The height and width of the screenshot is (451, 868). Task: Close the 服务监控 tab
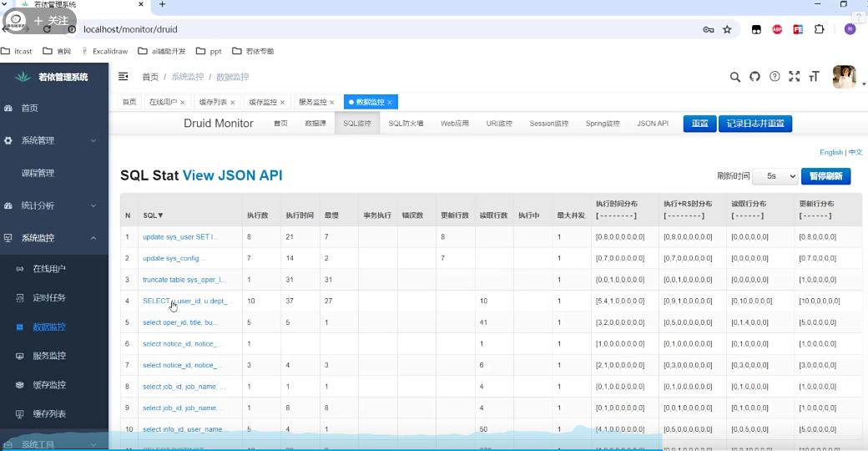332,103
